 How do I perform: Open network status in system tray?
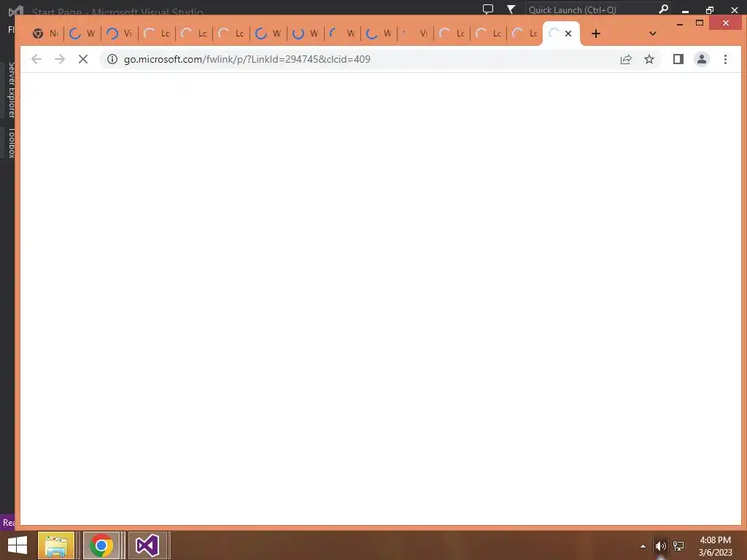pos(678,546)
